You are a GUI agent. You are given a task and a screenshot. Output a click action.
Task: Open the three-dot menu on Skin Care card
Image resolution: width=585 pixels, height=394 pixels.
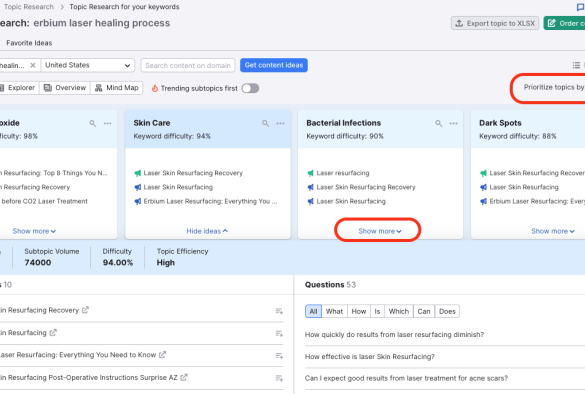(x=281, y=123)
